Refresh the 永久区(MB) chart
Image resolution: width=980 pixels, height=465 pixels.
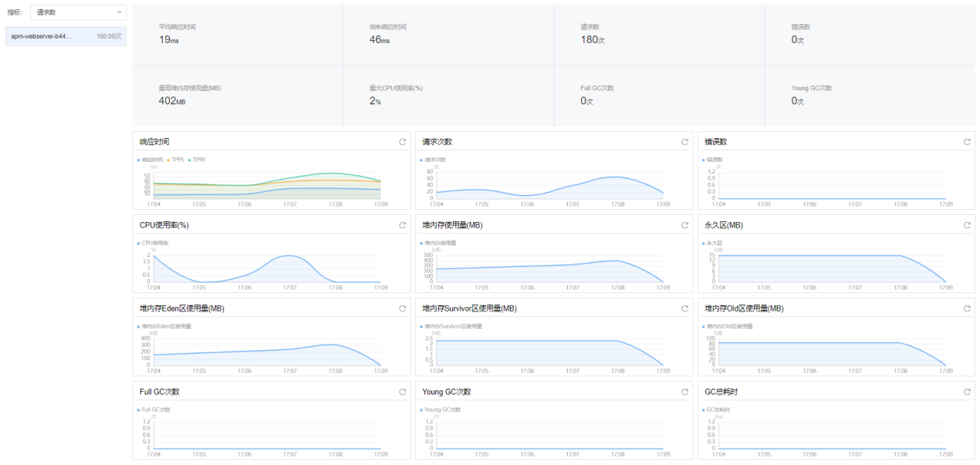tap(967, 225)
